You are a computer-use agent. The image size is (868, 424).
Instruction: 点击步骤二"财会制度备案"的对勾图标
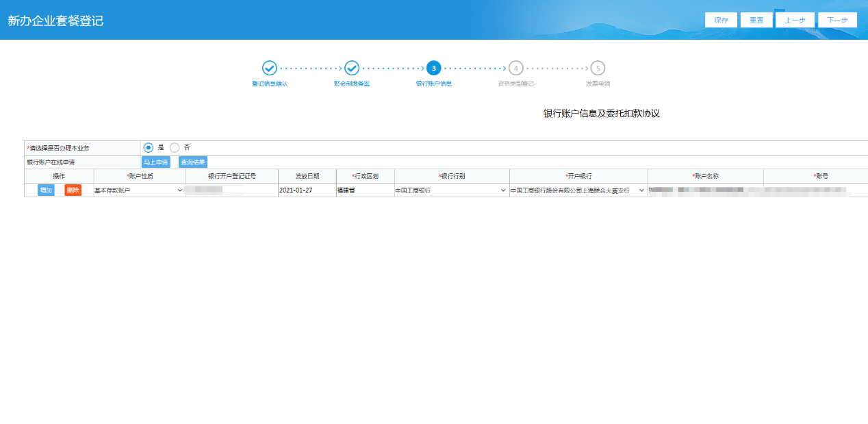click(x=352, y=68)
